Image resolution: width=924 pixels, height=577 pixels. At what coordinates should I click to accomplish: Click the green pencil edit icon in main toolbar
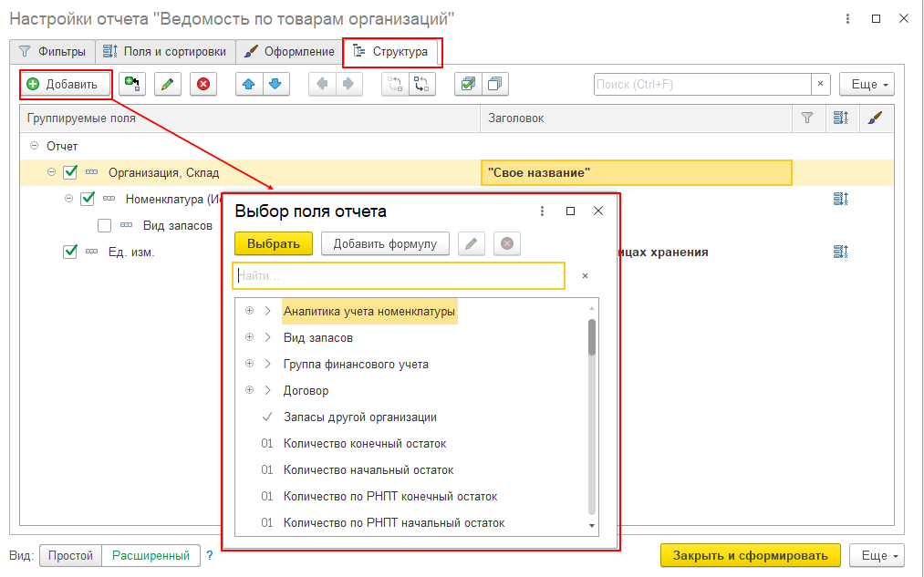166,85
